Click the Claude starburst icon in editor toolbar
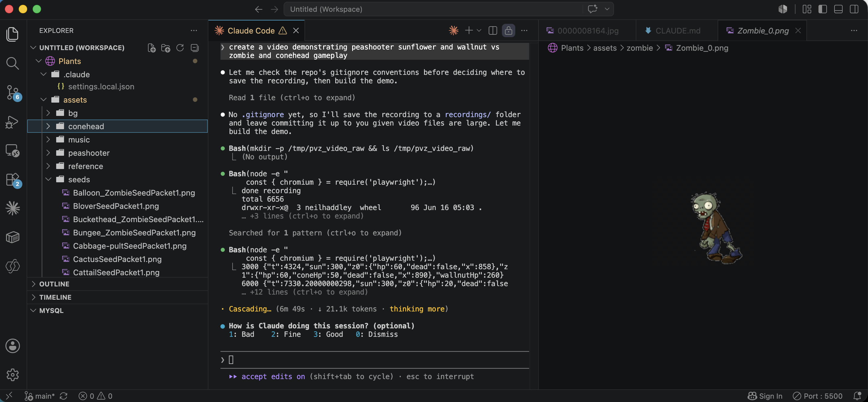This screenshot has width=868, height=402. point(454,31)
